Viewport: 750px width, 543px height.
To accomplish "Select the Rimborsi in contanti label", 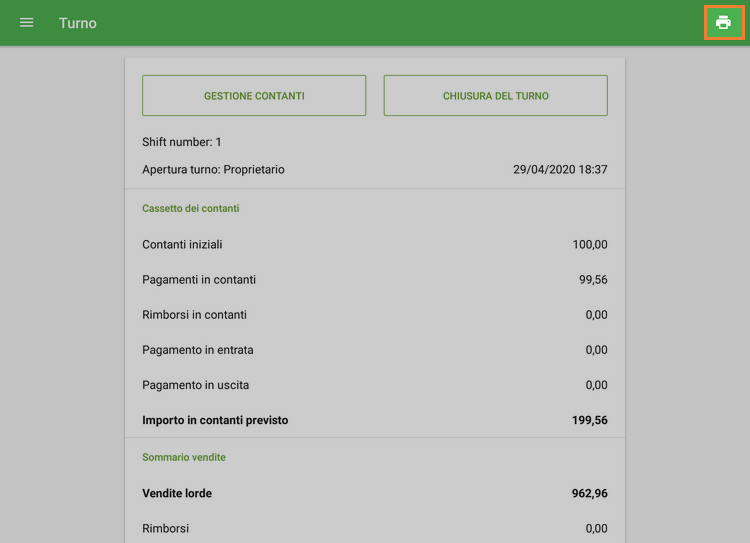I will [194, 315].
